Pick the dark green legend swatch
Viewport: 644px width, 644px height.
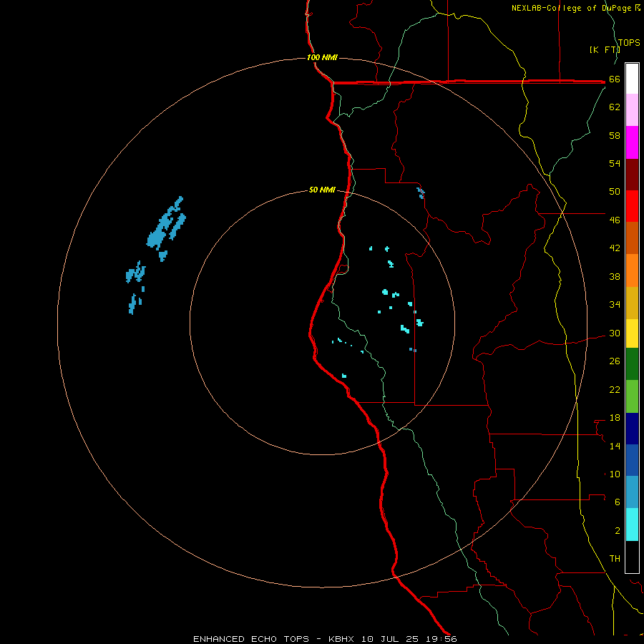[x=632, y=364]
